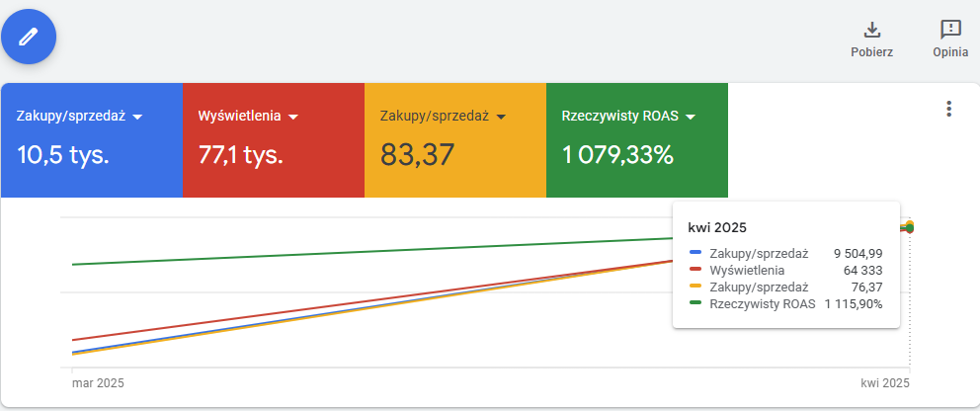Screen dimensions: 980x411
Task: Click the feedback icon above Opinia
Action: click(x=949, y=29)
